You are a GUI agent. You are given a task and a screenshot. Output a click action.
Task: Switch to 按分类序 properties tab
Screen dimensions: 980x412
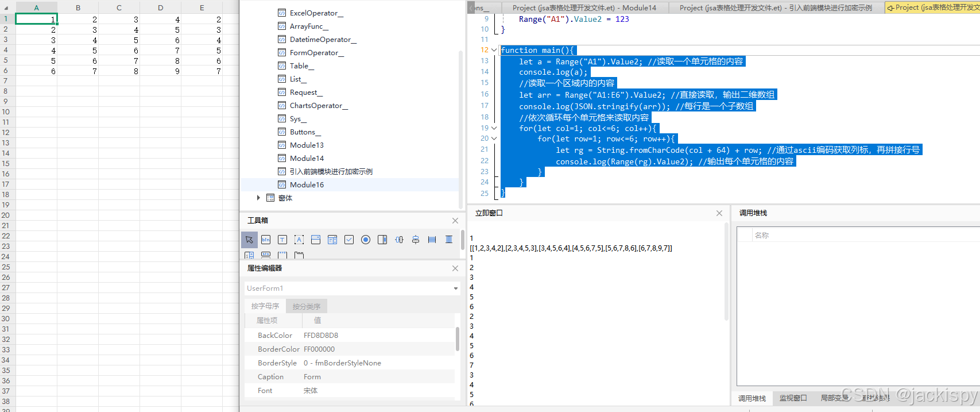(x=307, y=306)
